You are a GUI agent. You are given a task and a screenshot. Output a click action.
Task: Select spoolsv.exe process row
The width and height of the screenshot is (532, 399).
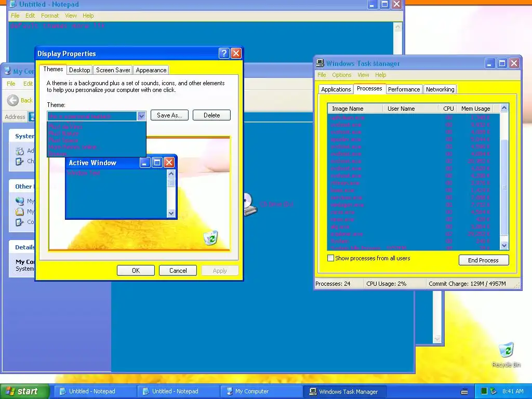413,139
